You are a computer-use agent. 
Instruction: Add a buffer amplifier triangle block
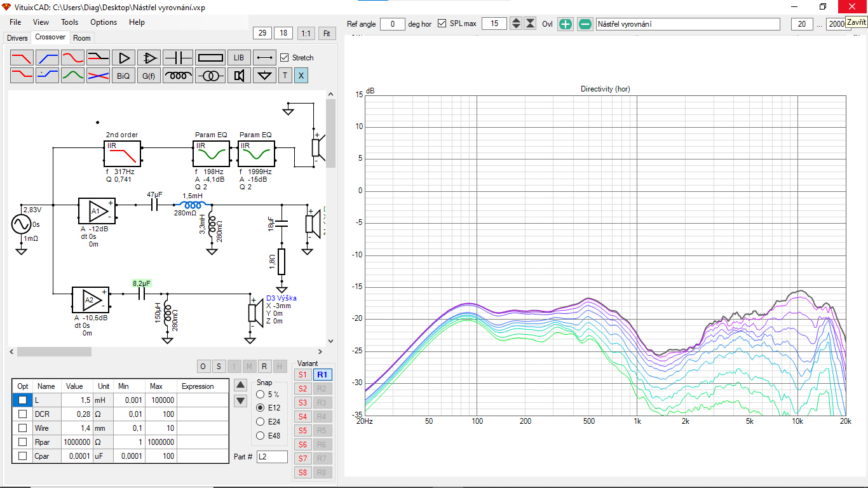124,58
